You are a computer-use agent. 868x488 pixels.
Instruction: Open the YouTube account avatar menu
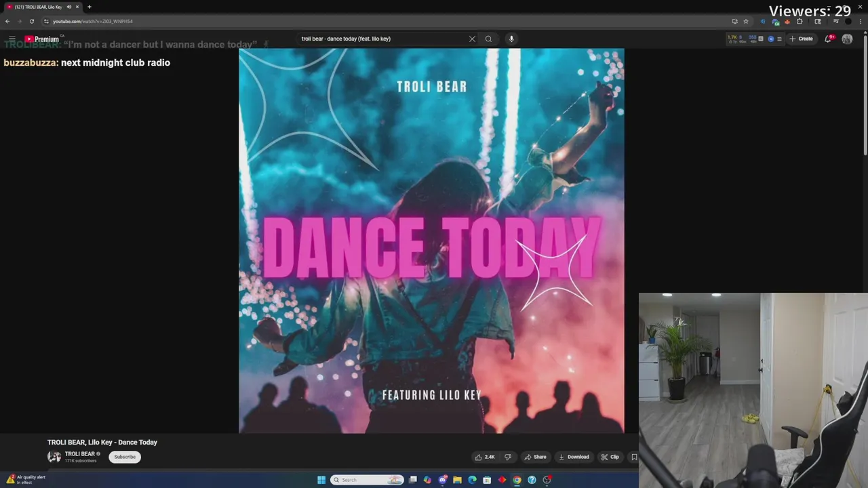point(847,39)
